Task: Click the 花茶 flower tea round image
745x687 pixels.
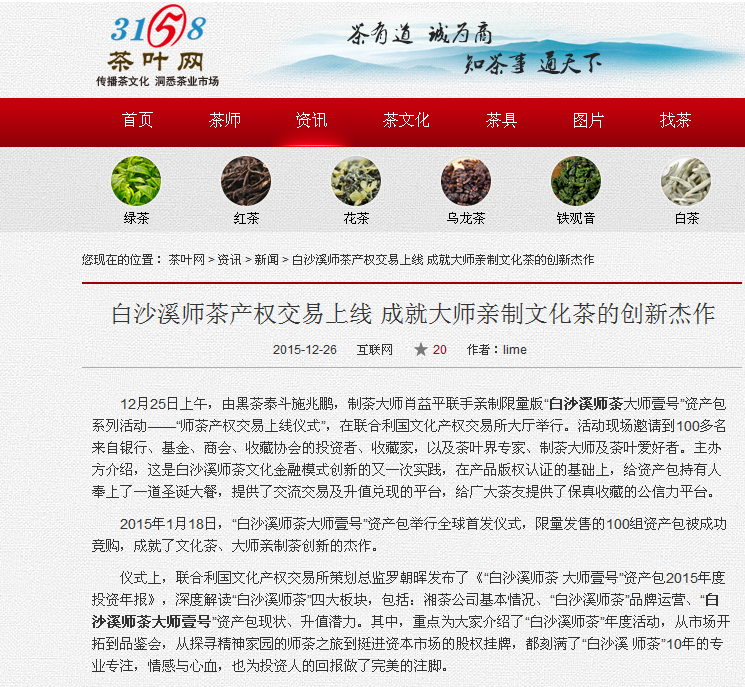Action: [356, 181]
